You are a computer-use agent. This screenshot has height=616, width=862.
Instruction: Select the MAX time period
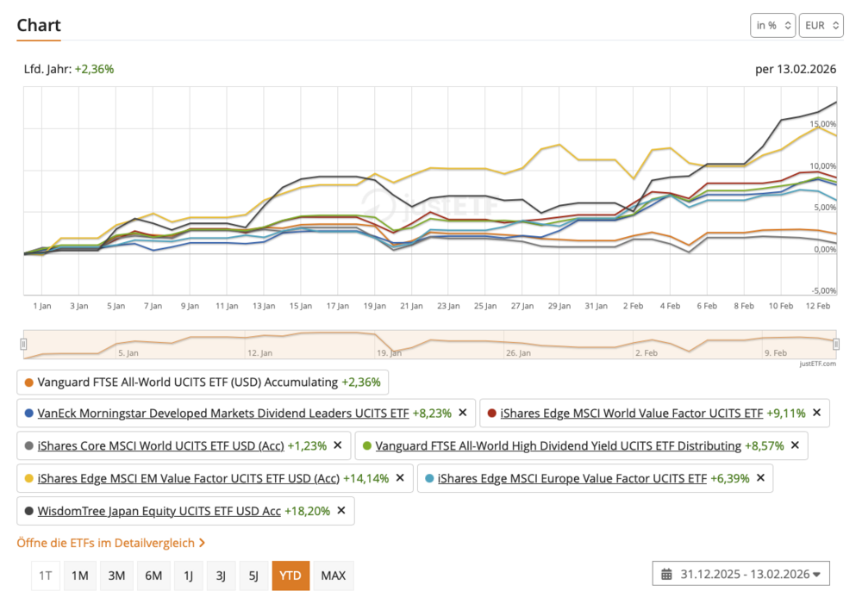(x=333, y=576)
